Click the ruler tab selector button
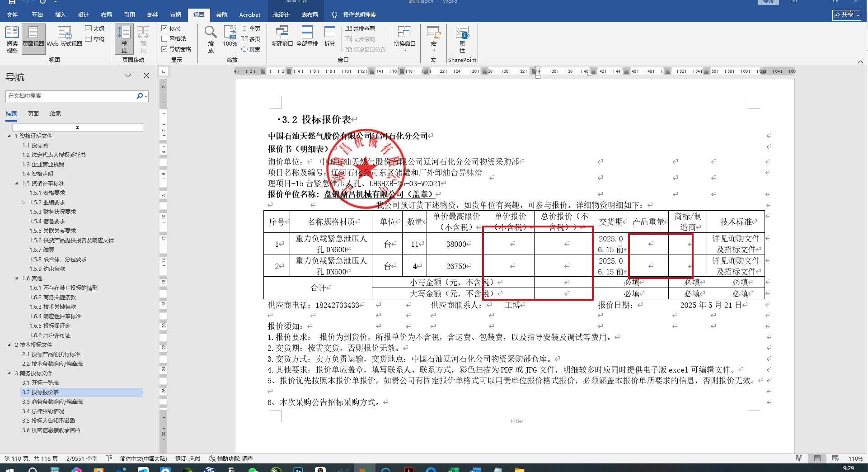Image resolution: width=868 pixels, height=472 pixels. point(164,71)
